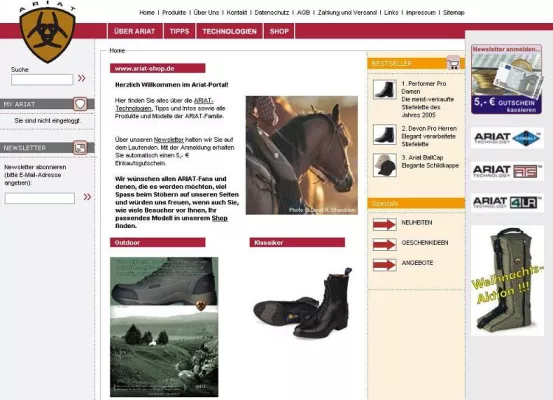Click 'Sie sind nicht eingeloggt.' text

(48, 121)
